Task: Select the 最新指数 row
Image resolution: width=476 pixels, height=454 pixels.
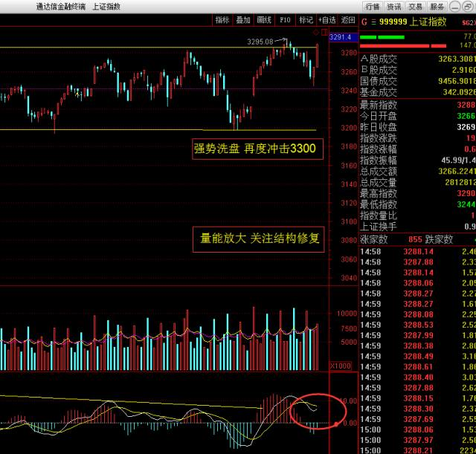Action: click(418, 105)
